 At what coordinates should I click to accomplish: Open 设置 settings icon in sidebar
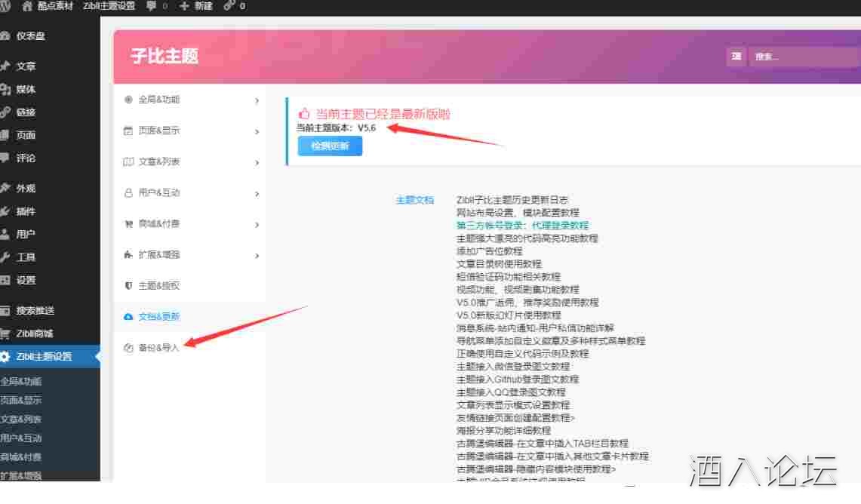(5, 280)
